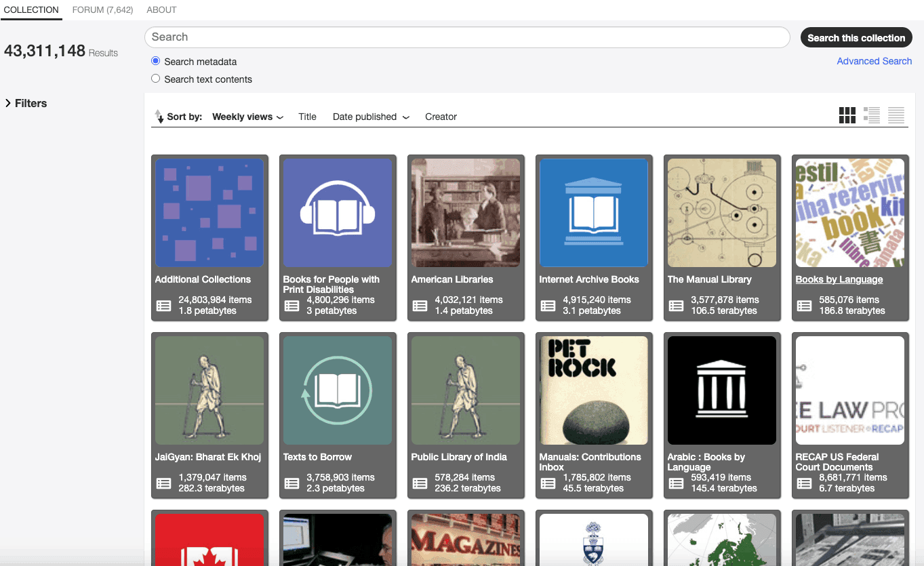This screenshot has height=566, width=924.
Task: Toggle sort direction arrows
Action: pyautogui.click(x=159, y=117)
